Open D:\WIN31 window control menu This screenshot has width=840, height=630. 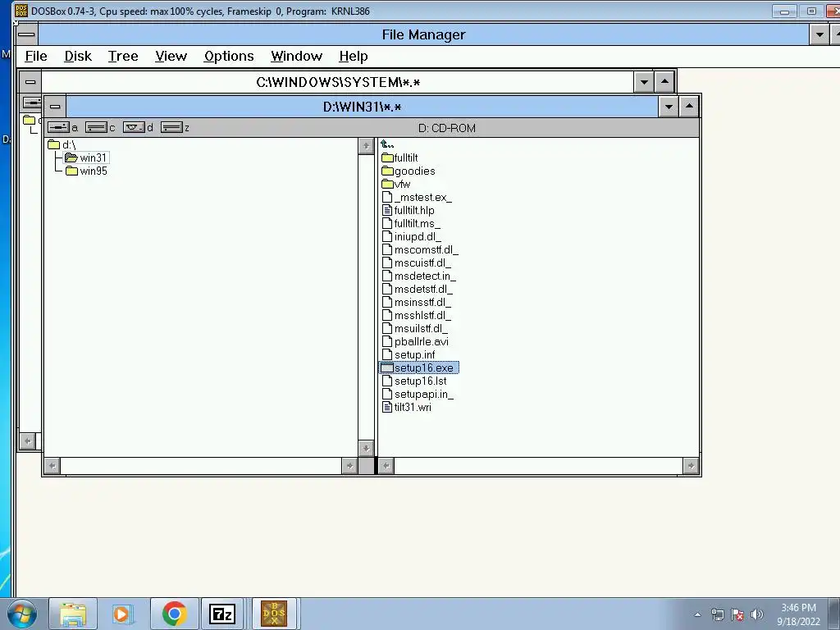pyautogui.click(x=55, y=107)
